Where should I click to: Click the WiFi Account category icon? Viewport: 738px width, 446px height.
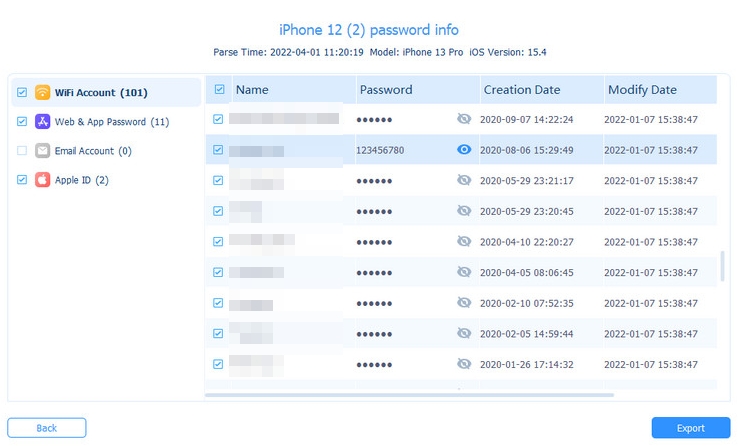click(43, 93)
